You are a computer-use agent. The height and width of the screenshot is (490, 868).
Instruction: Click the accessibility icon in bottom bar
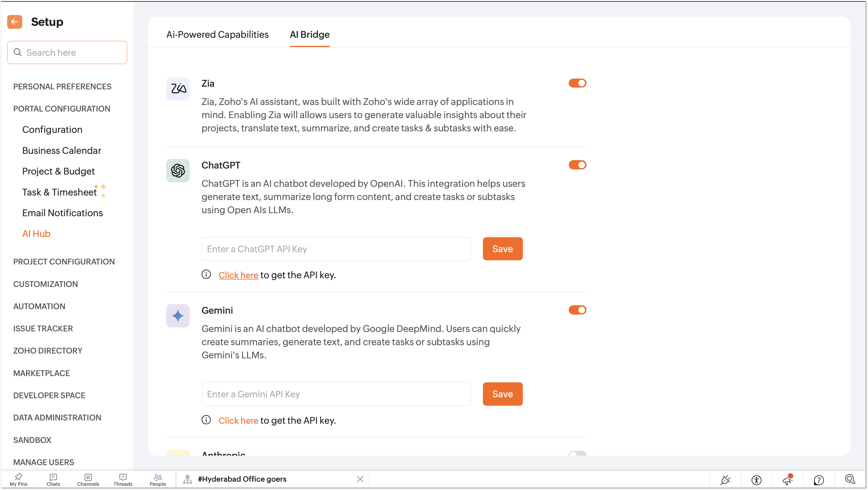pyautogui.click(x=756, y=480)
